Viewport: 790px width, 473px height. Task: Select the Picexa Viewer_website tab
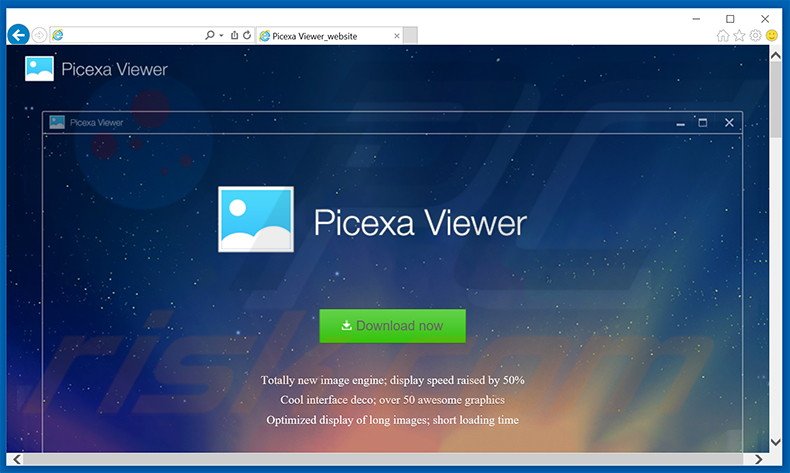click(x=330, y=36)
